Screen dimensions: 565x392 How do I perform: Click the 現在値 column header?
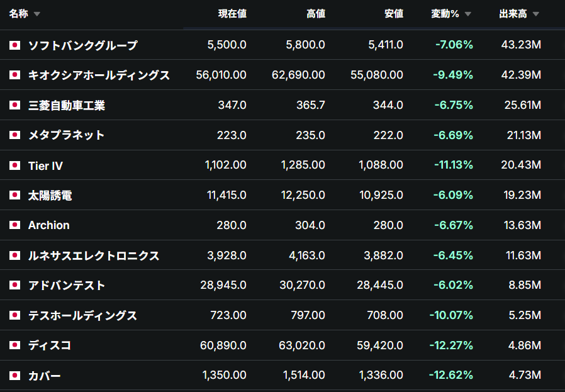[232, 14]
